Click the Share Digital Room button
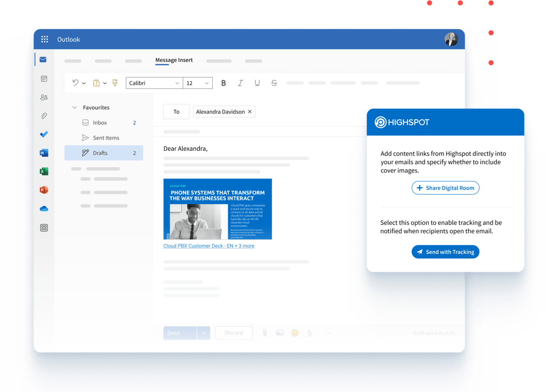The height and width of the screenshot is (392, 558). click(x=446, y=188)
